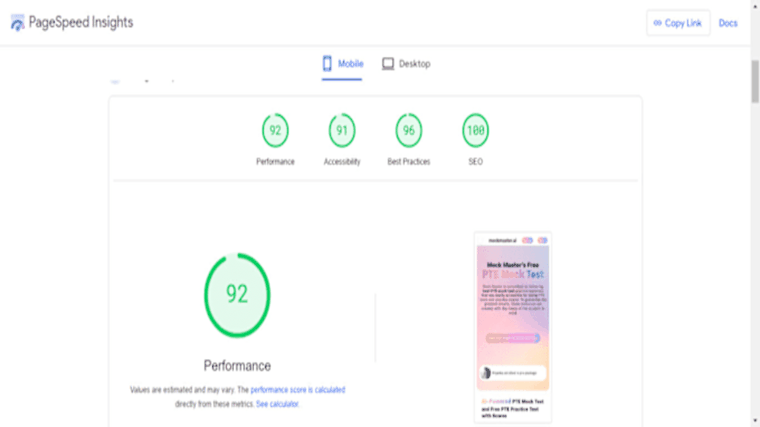Click the Copy Link button
The width and height of the screenshot is (760, 427).
678,23
